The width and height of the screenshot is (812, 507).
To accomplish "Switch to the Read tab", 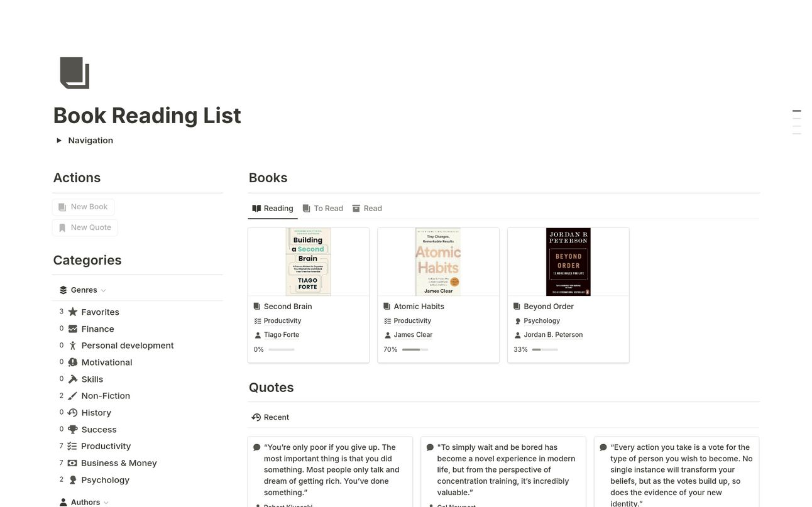I will [x=367, y=209].
